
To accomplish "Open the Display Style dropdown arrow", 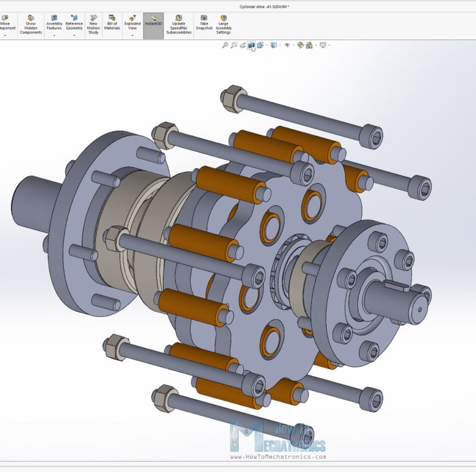I will [x=280, y=45].
